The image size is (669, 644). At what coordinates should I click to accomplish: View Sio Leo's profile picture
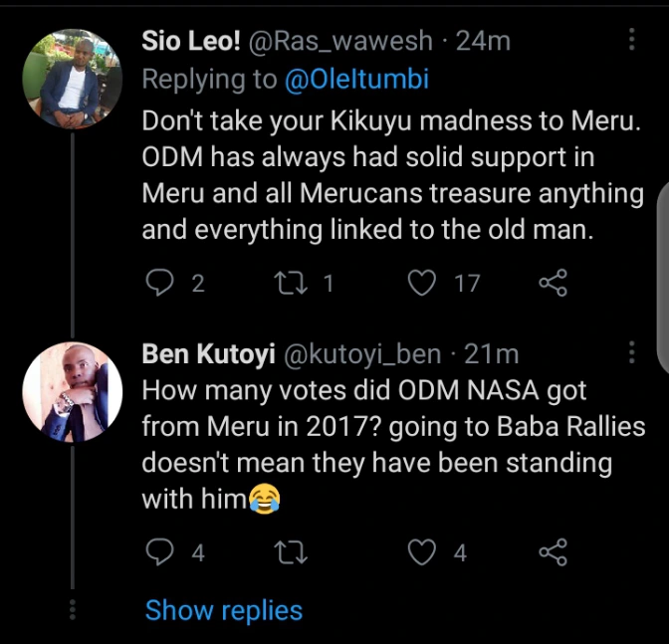[71, 75]
